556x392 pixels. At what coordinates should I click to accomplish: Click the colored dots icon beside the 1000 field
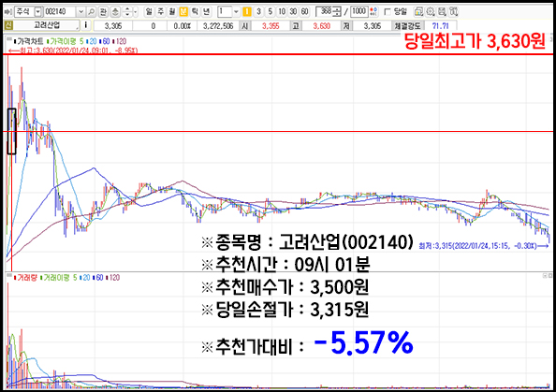click(373, 12)
